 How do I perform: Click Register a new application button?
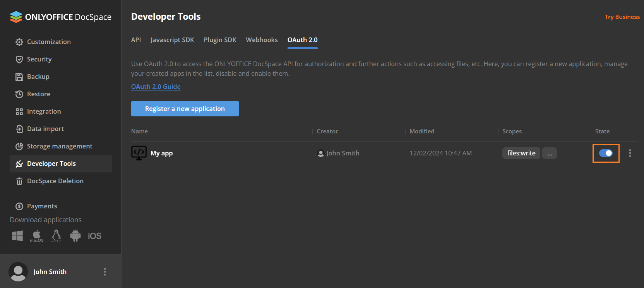coord(185,109)
